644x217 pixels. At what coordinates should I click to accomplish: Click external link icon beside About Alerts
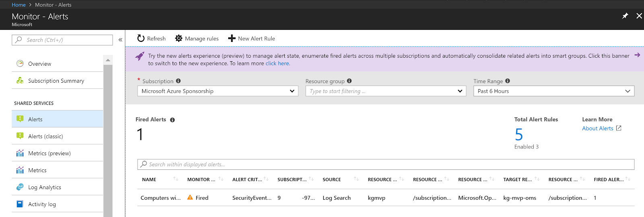tap(619, 128)
